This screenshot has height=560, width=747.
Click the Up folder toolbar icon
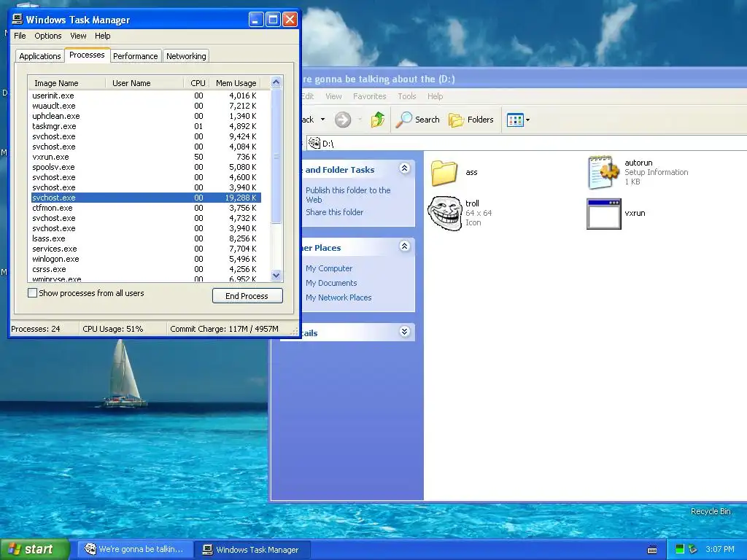(377, 120)
